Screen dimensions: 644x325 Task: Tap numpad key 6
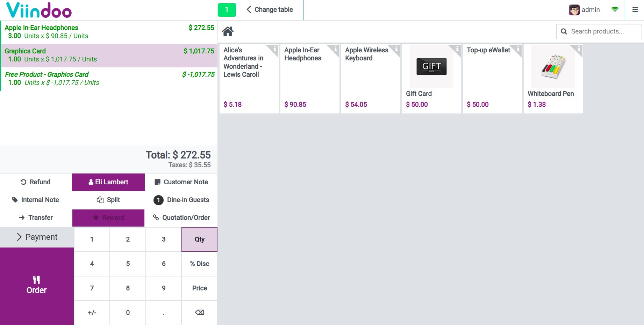click(164, 264)
